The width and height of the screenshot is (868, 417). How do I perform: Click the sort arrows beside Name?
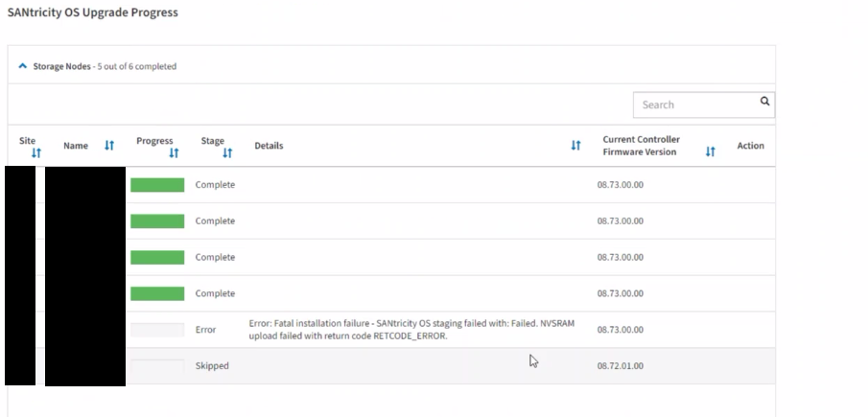[x=109, y=146]
